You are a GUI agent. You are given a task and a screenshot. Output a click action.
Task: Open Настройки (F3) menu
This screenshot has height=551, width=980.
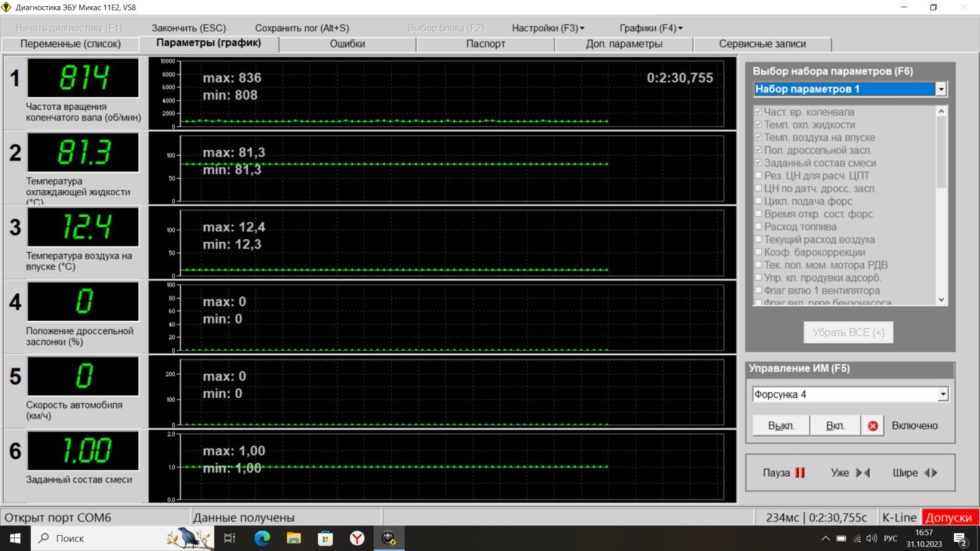548,28
